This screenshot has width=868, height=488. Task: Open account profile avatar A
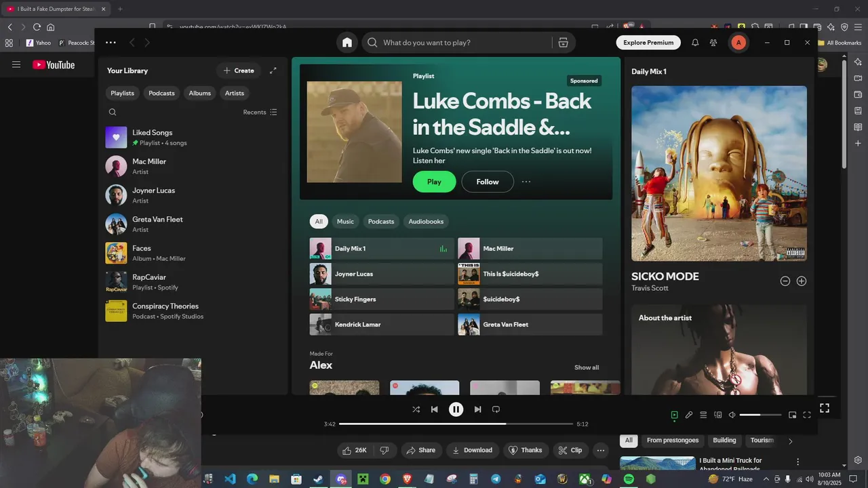(x=738, y=43)
